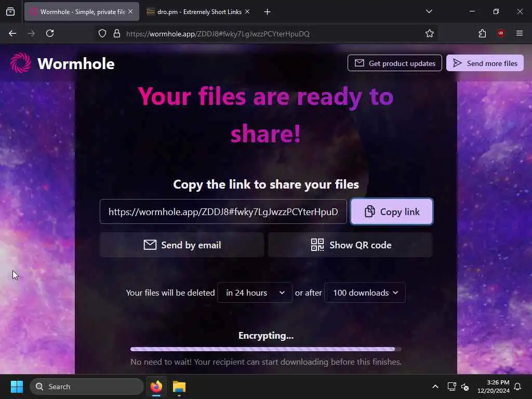The height and width of the screenshot is (399, 532).
Task: Show hidden system tray icons chevron
Action: tap(435, 387)
